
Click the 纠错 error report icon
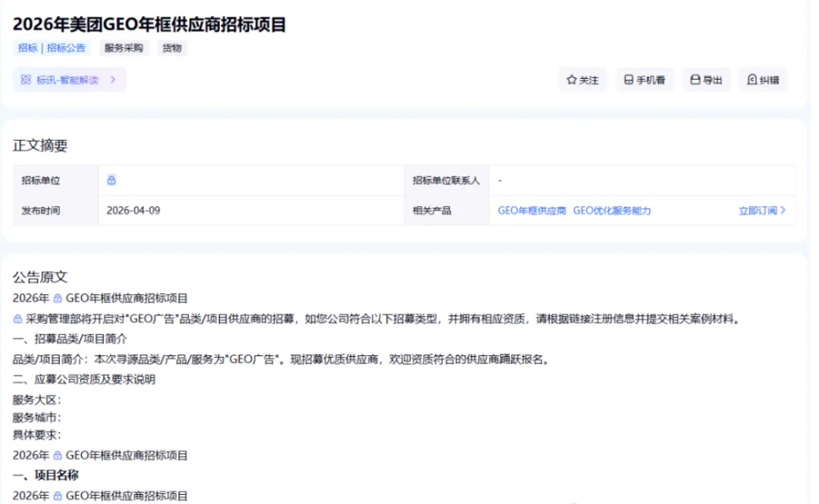(x=752, y=80)
